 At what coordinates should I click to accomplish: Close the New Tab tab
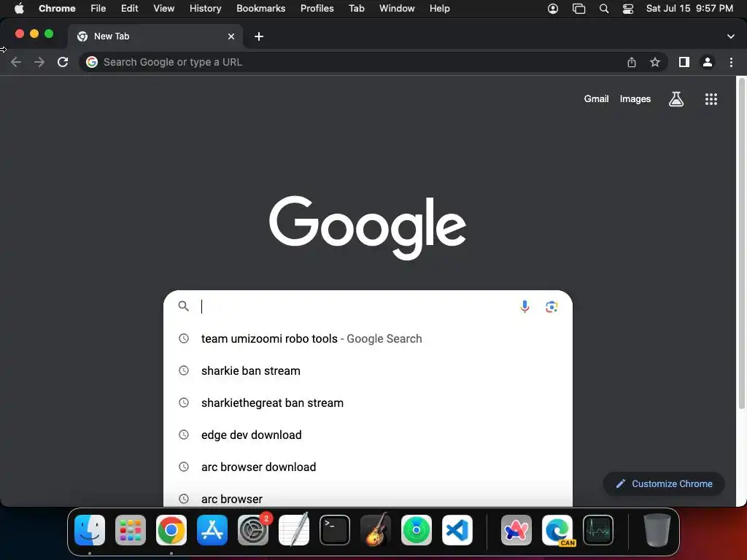[x=231, y=36]
